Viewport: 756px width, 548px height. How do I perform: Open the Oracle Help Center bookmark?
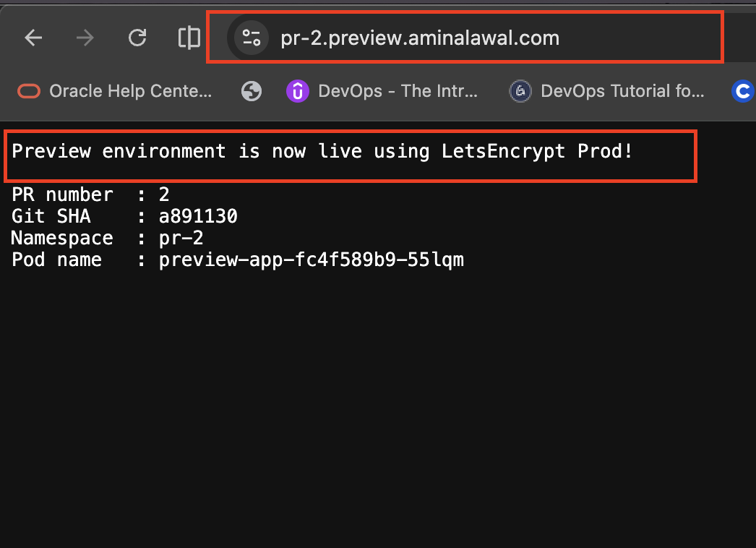tap(115, 90)
